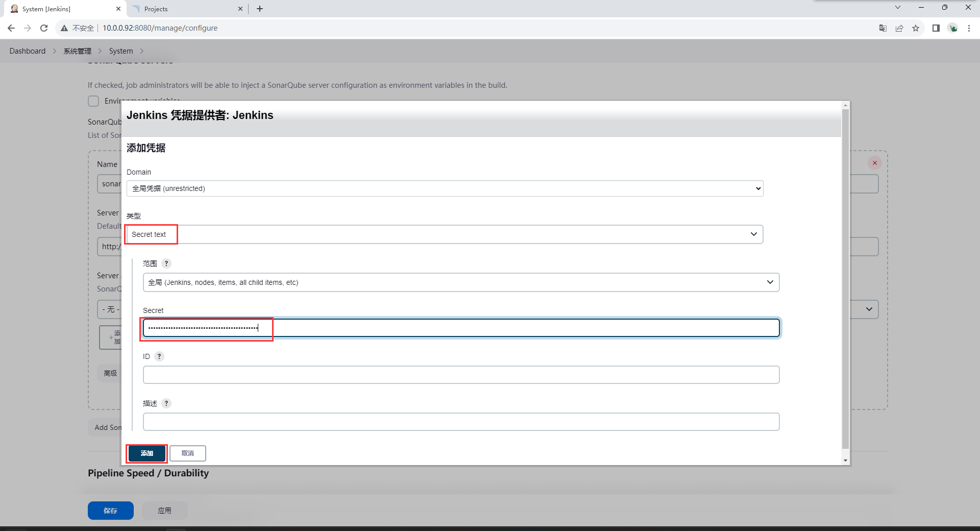
Task: Open a new browser tab
Action: pos(260,9)
